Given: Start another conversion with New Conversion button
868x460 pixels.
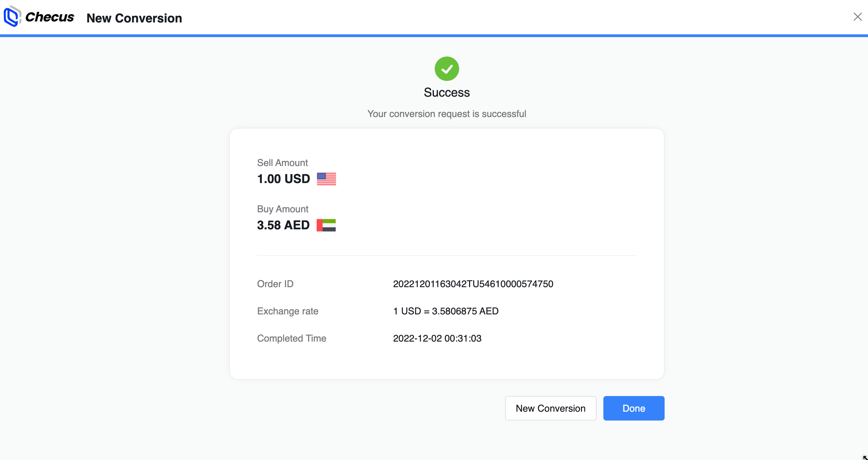Looking at the screenshot, I should (550, 408).
